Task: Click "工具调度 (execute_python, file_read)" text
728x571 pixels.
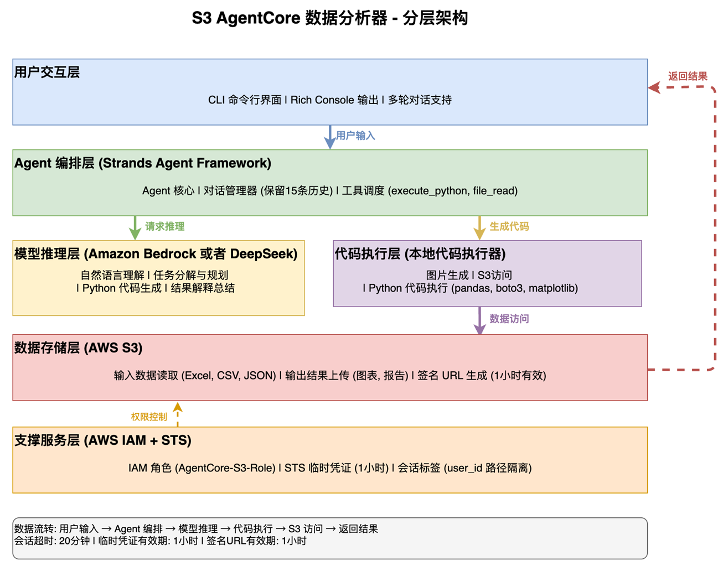Action: pos(430,191)
